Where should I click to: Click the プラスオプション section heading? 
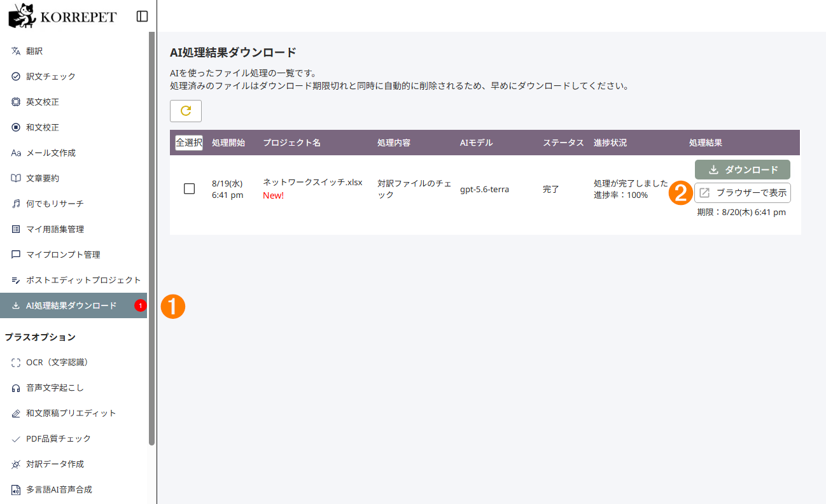click(40, 337)
